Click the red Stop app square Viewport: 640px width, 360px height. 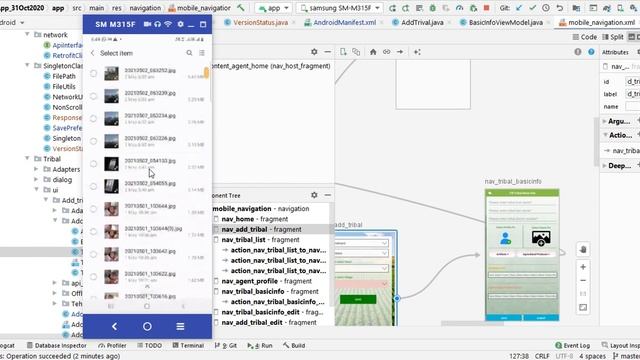coord(487,8)
